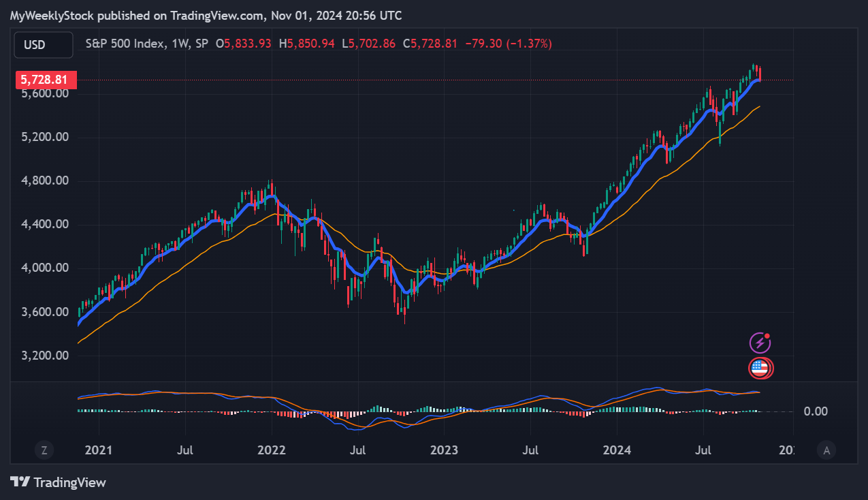Click the 0.00 indicator axis label
868x500 pixels.
pyautogui.click(x=816, y=411)
